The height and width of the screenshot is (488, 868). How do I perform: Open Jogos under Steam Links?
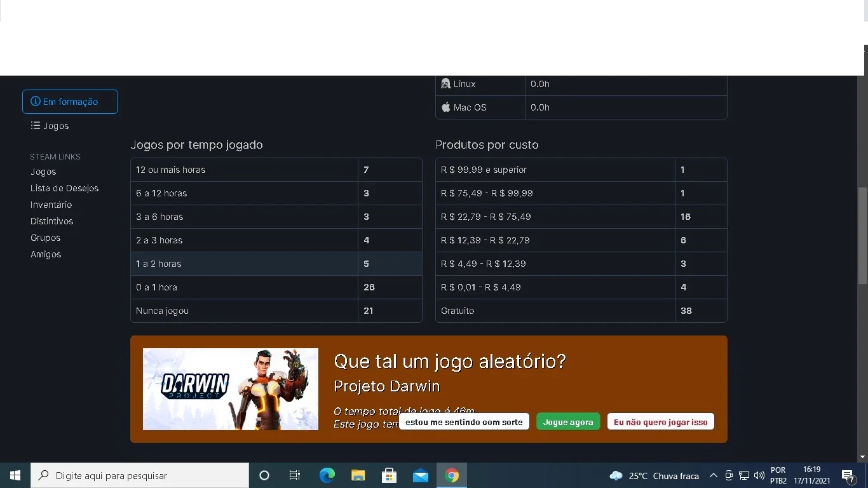[43, 172]
